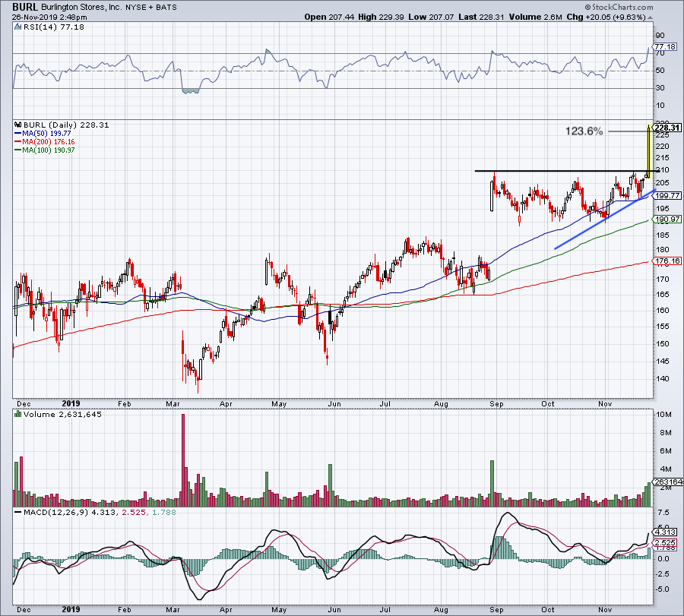Click the MACD signal value 2.525 in legend
This screenshot has width=684, height=616.
coord(134,512)
